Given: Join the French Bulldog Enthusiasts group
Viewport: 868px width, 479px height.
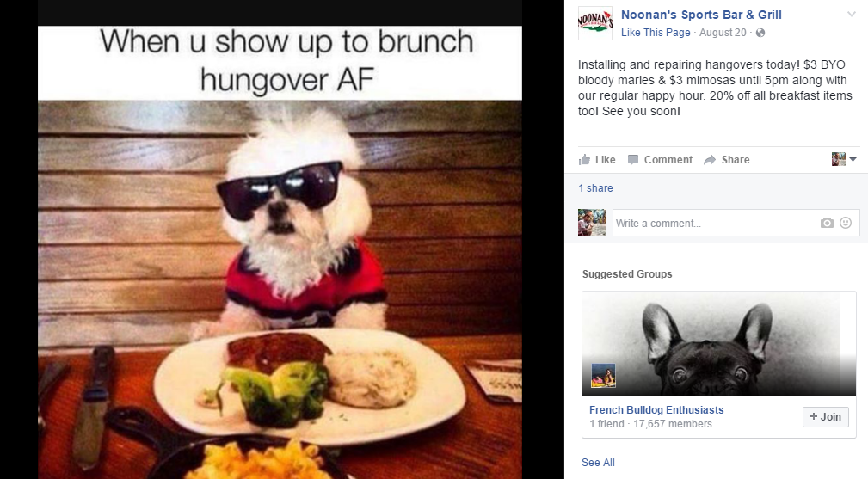Looking at the screenshot, I should point(825,417).
